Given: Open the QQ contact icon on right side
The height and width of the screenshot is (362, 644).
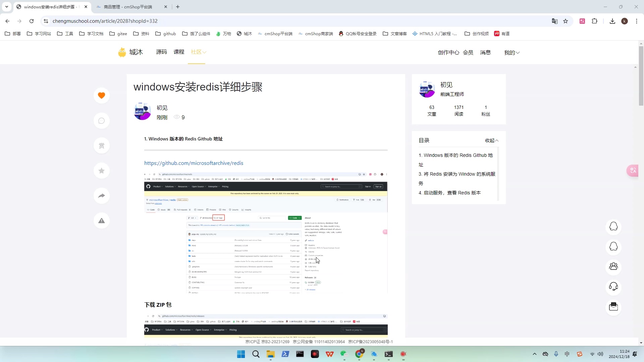Looking at the screenshot, I should tap(614, 227).
